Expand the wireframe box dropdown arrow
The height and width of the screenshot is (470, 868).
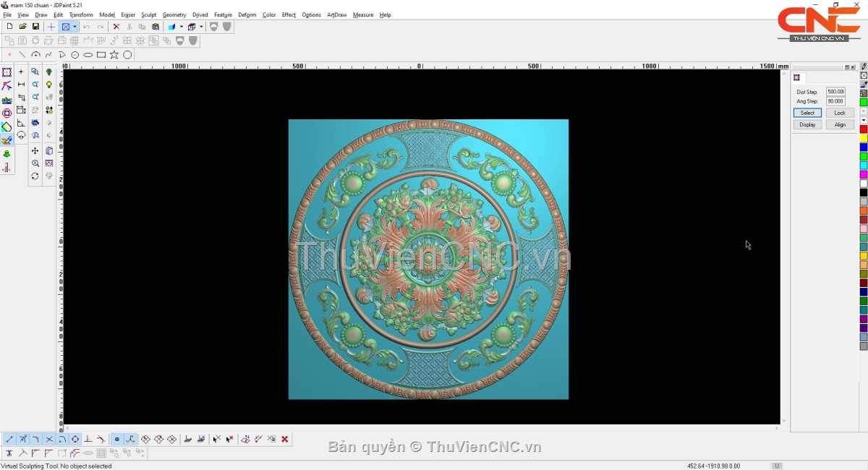pos(200,27)
